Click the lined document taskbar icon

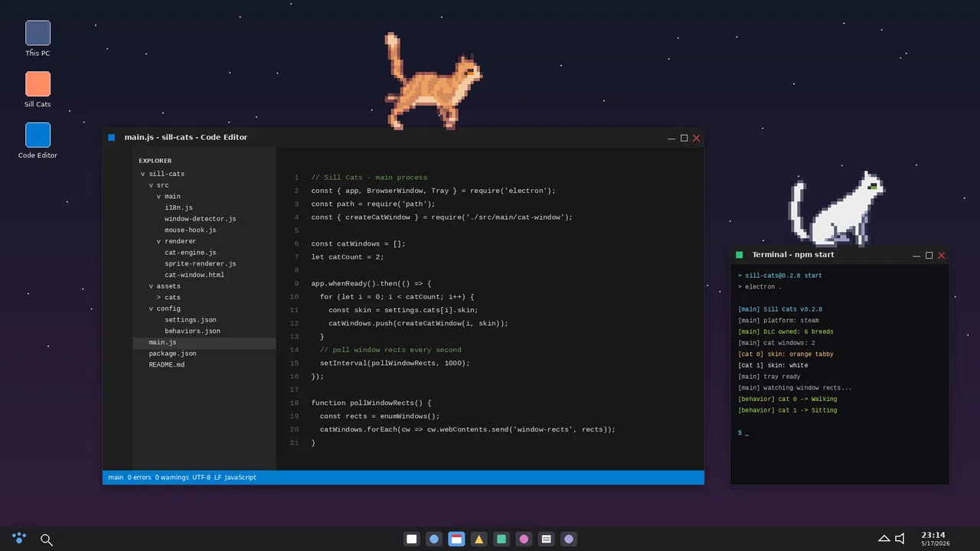click(546, 540)
